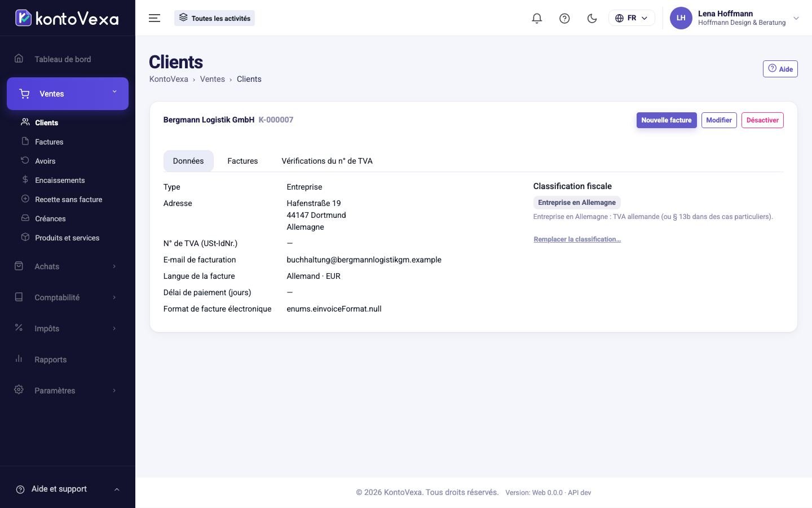
Task: Click the Bergmann Logistik GmbH name
Action: click(x=209, y=120)
